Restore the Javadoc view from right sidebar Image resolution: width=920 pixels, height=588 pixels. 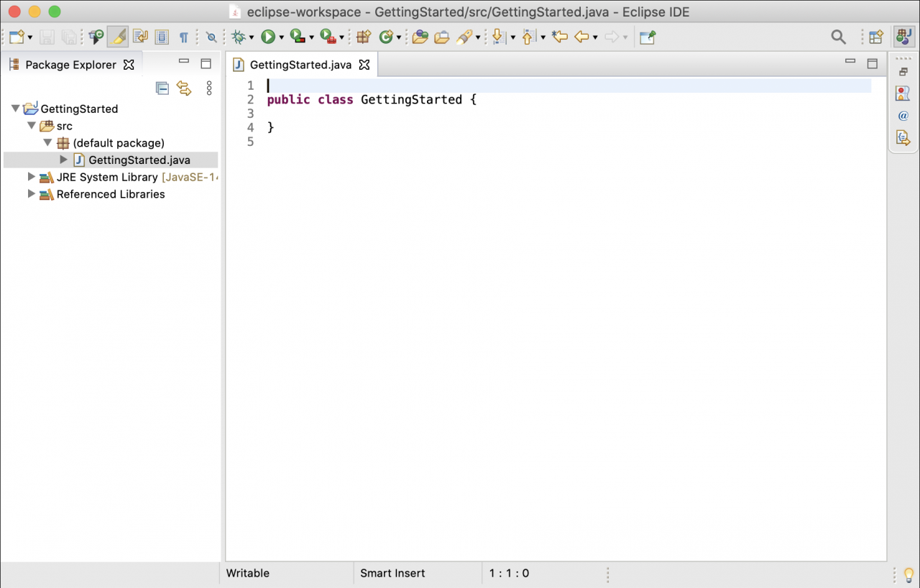[903, 116]
